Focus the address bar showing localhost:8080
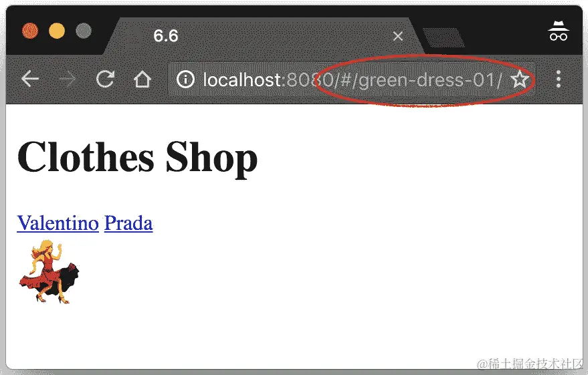 352,80
